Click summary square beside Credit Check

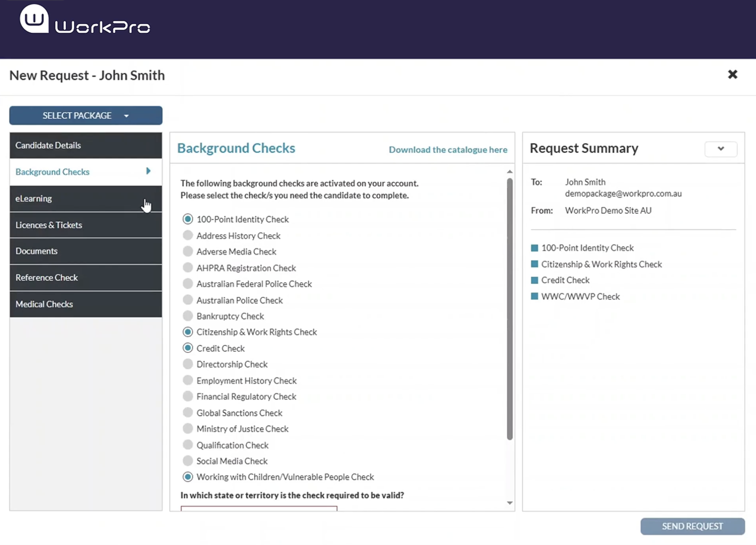click(535, 280)
